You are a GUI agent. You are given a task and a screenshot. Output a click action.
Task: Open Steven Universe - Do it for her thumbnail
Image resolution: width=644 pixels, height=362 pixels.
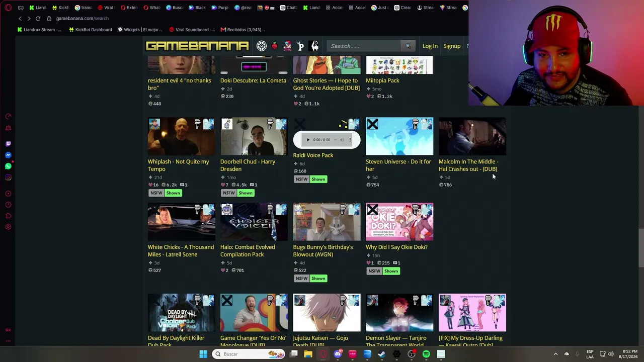click(399, 136)
